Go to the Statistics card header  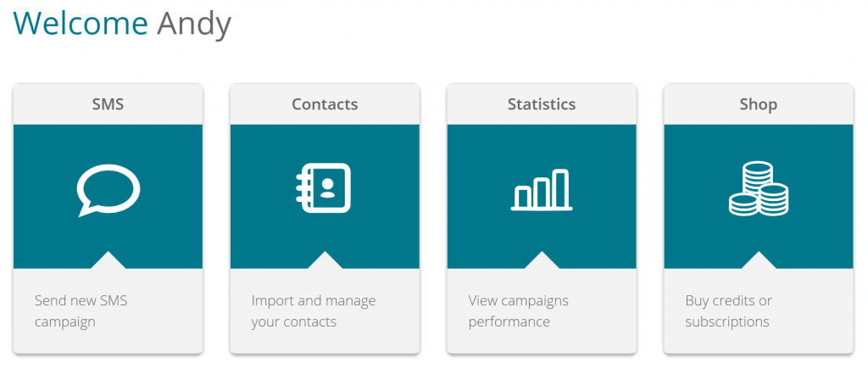(542, 104)
